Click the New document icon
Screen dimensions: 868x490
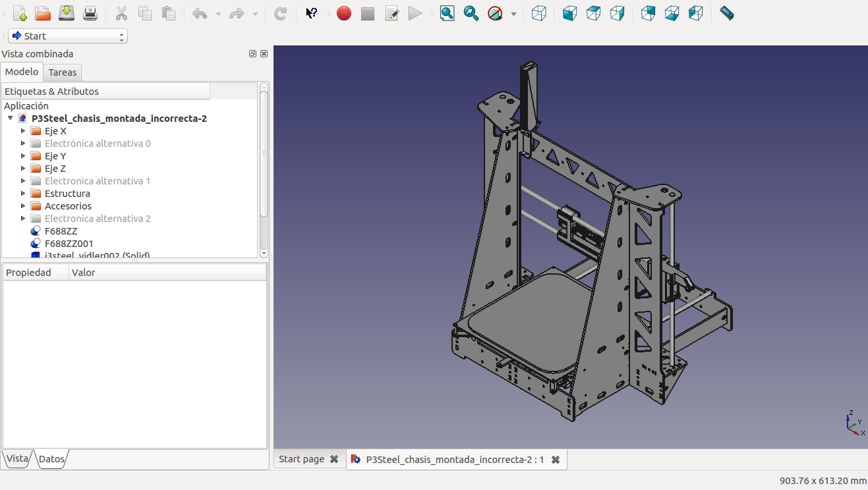pos(20,13)
